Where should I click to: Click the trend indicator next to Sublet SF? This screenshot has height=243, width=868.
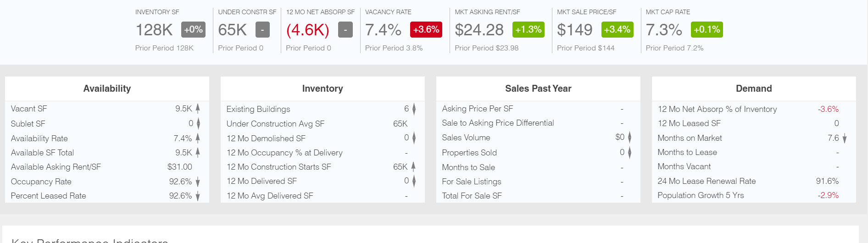point(198,123)
